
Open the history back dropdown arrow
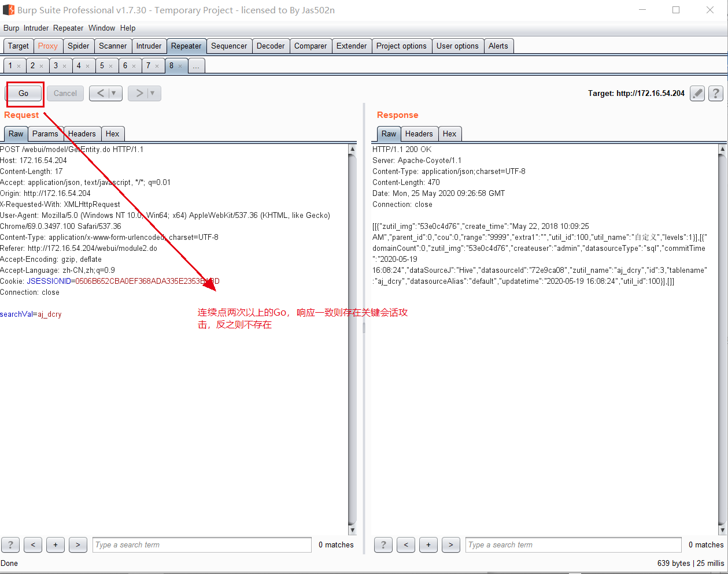point(114,93)
